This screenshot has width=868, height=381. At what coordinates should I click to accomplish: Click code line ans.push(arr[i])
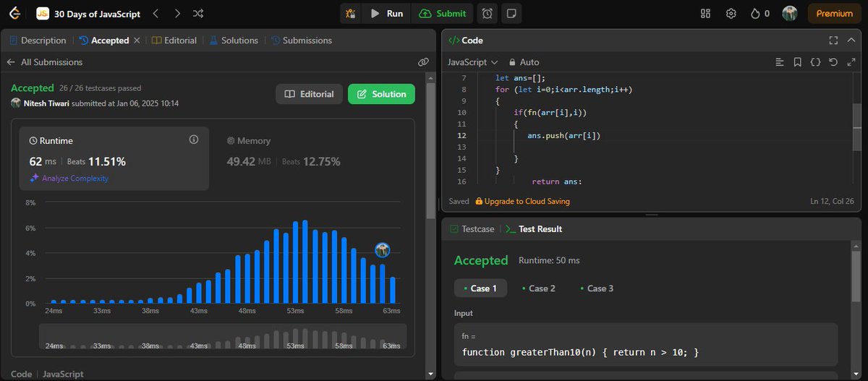tap(564, 135)
